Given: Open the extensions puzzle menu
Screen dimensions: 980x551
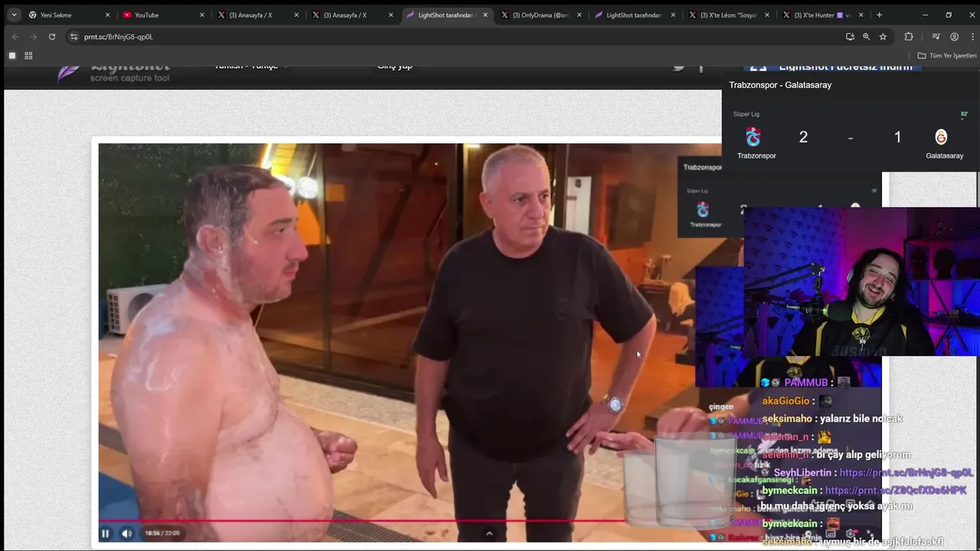Looking at the screenshot, I should [909, 37].
